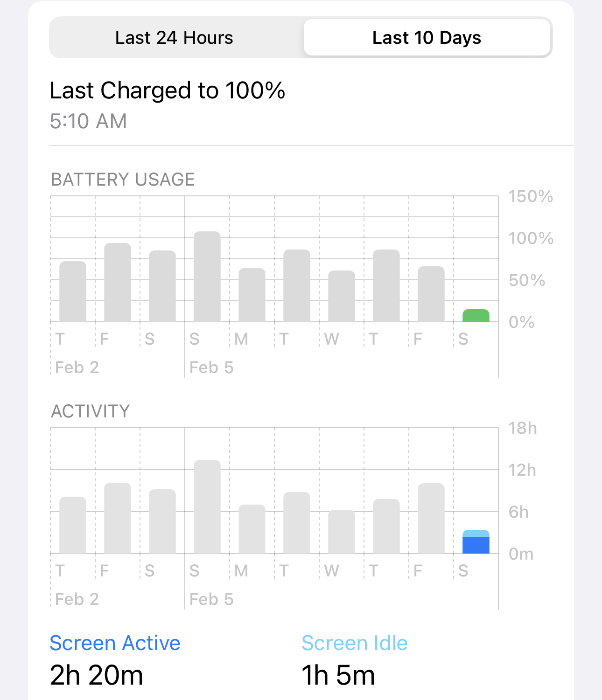Select Monday's bar in Battery Usage chart
This screenshot has width=602, height=700.
click(x=252, y=295)
